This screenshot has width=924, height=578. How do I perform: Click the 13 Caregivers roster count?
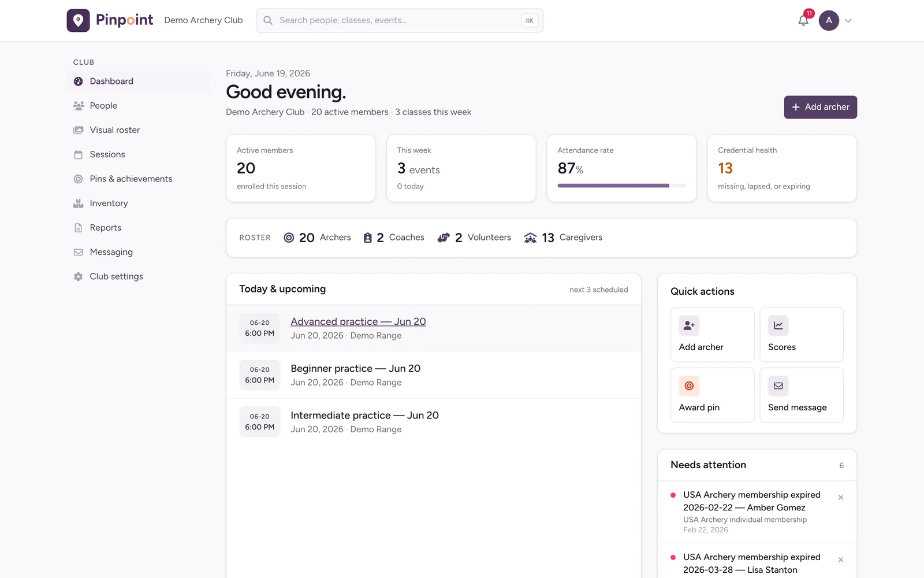563,238
